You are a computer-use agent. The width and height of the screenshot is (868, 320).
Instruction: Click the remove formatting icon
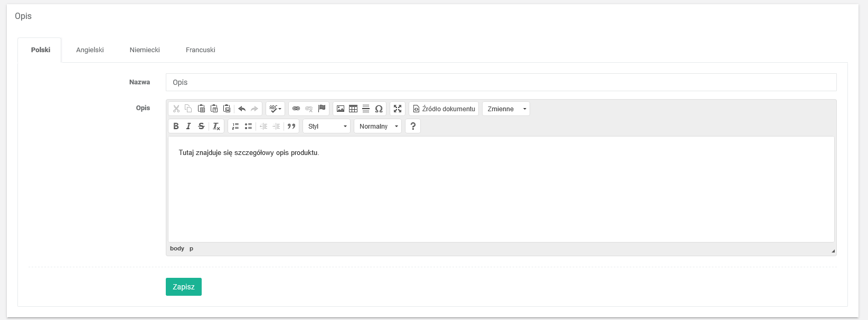[216, 126]
